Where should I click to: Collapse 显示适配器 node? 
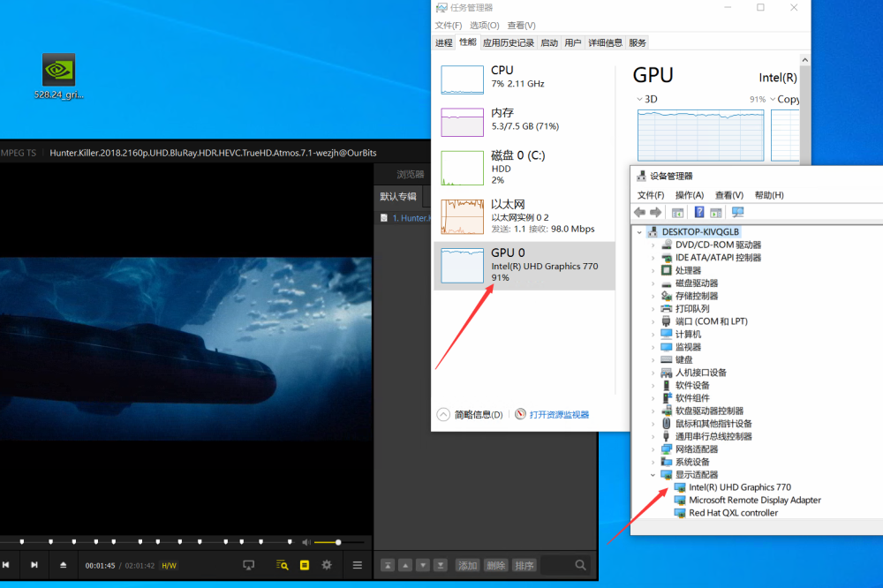653,475
